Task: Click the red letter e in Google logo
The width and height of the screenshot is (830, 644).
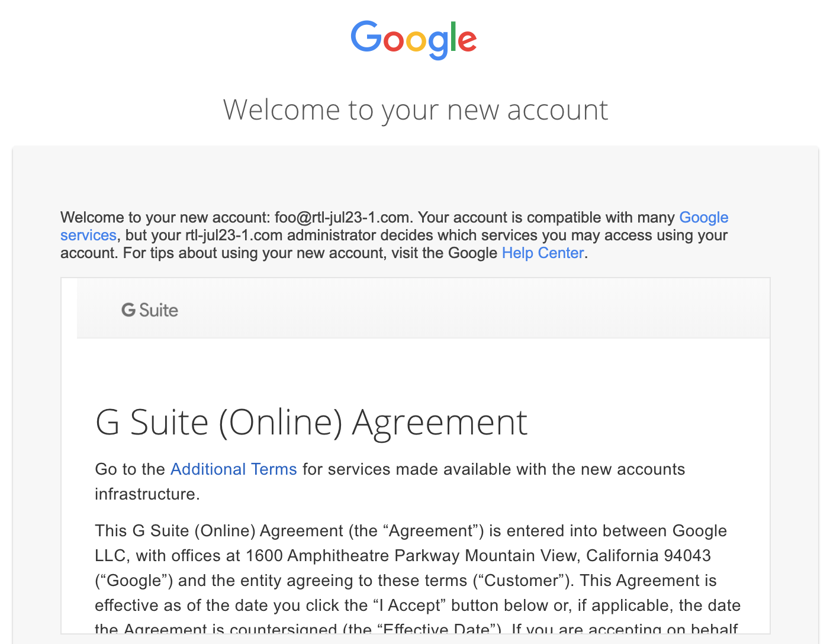Action: [467, 41]
